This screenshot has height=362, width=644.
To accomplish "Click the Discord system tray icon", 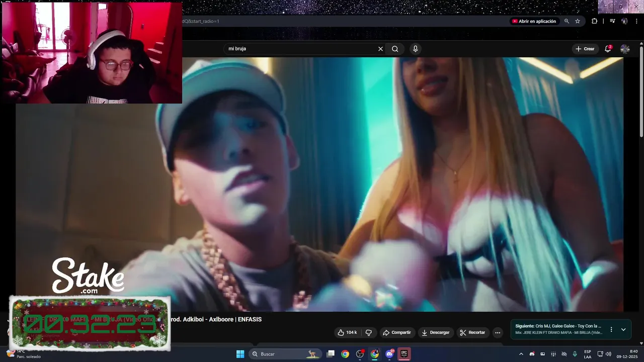I will coord(532,354).
